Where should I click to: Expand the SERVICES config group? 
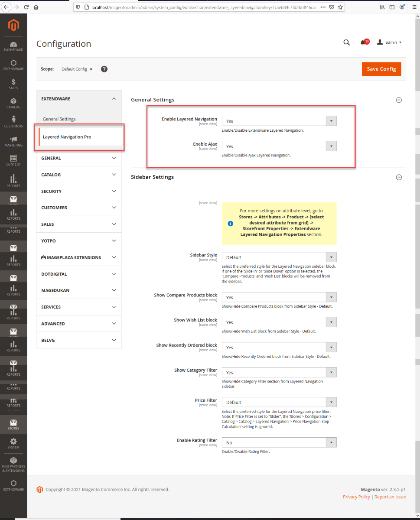[79, 307]
